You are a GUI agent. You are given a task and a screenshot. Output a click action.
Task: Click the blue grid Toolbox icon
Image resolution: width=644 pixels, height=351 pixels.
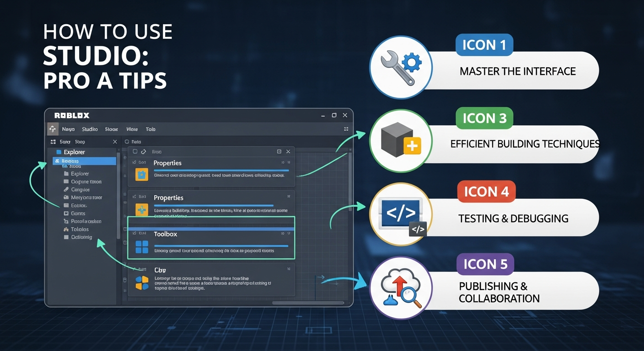coord(141,246)
